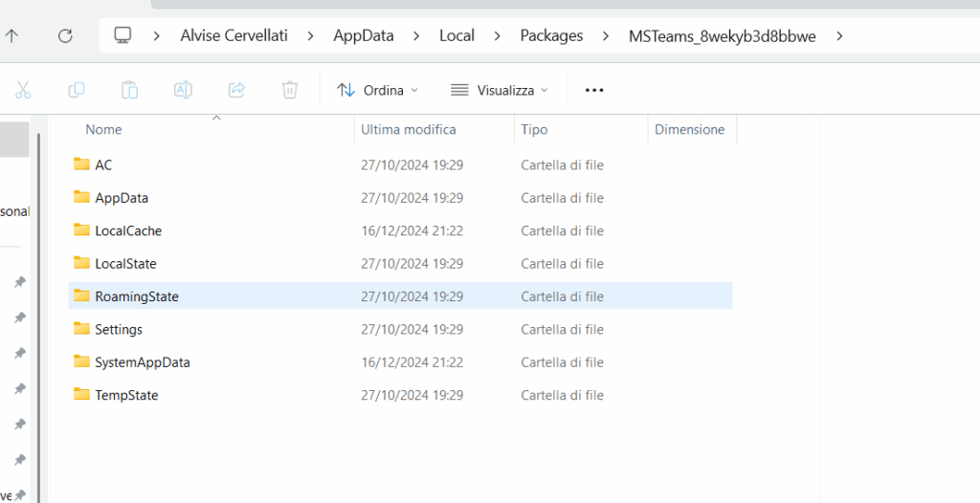
Task: Select the RoamingState folder
Action: 137,296
